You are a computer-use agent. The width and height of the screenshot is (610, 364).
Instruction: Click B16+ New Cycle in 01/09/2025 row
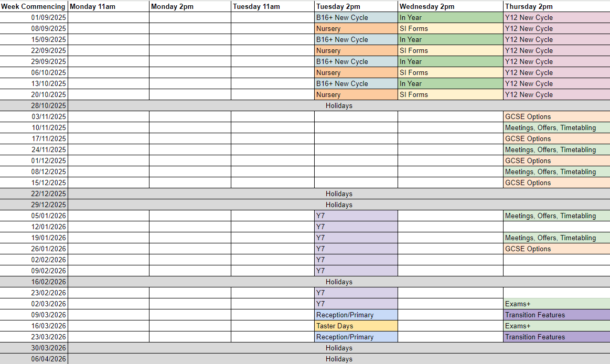(x=356, y=17)
